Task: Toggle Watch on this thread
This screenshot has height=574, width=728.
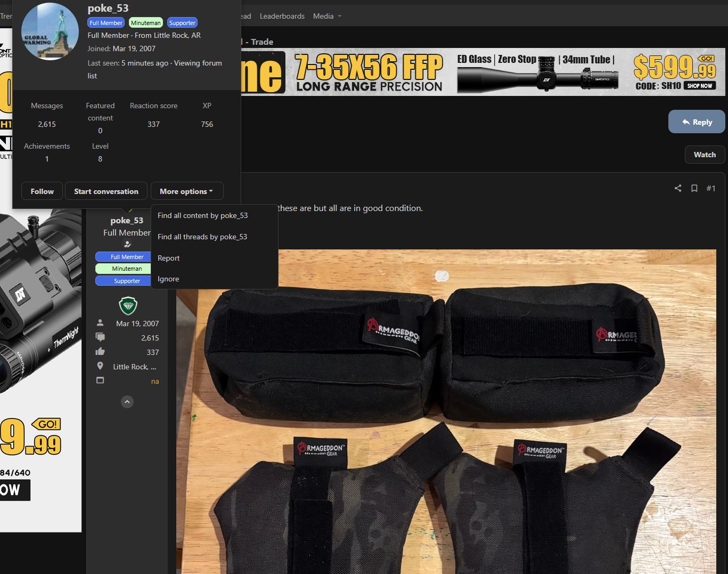Action: click(x=704, y=155)
